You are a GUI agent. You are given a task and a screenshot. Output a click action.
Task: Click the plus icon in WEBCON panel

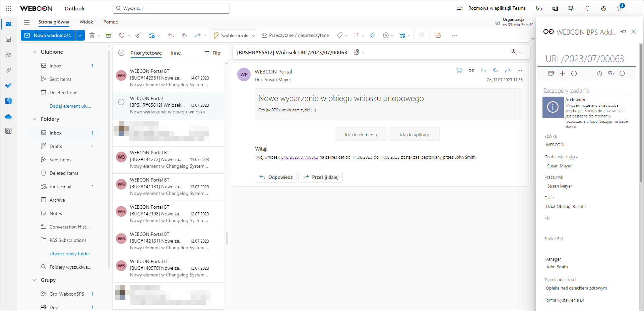pos(562,73)
